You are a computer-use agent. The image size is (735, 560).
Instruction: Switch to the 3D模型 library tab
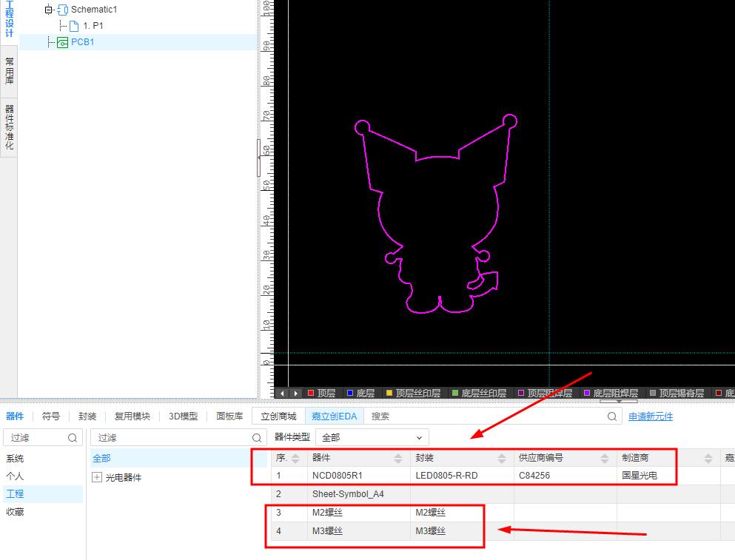(x=184, y=416)
